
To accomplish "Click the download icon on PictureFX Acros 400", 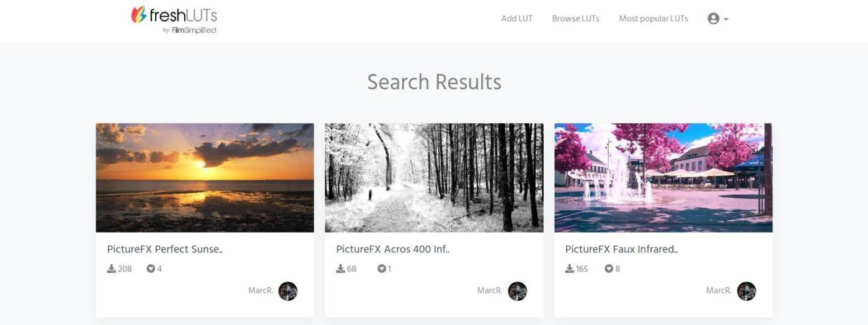I will (x=340, y=269).
